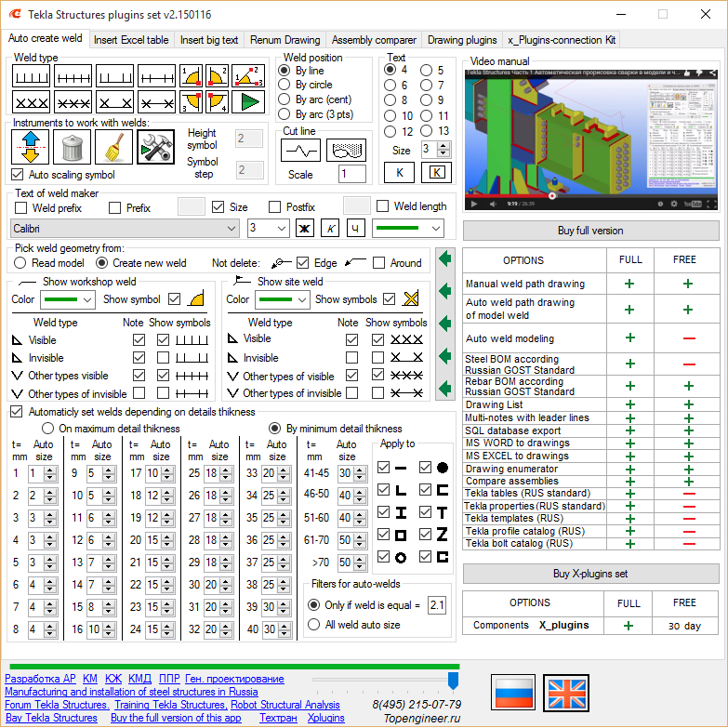728x728 pixels.
Task: Toggle Auto scaling symbol checkbox
Action: tap(18, 175)
